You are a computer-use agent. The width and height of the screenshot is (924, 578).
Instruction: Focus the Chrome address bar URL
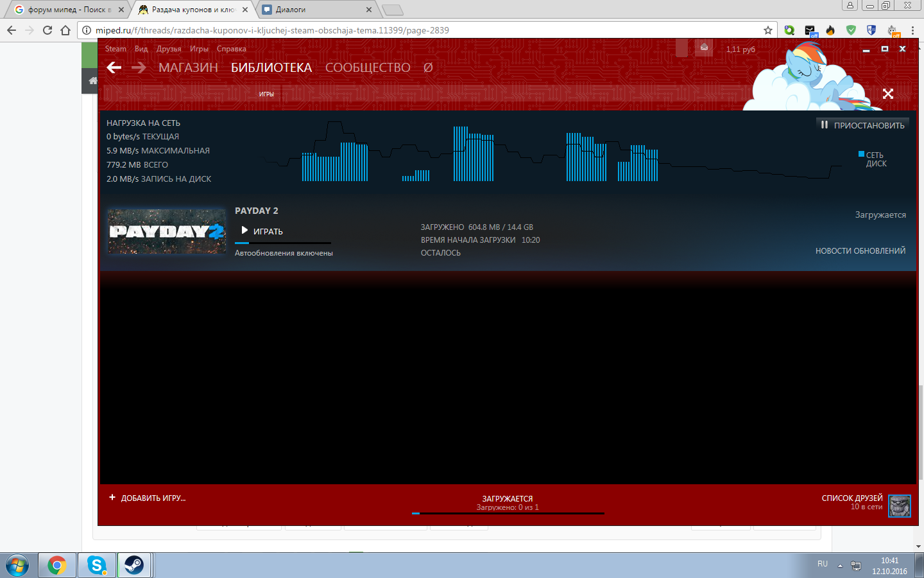coord(272,30)
